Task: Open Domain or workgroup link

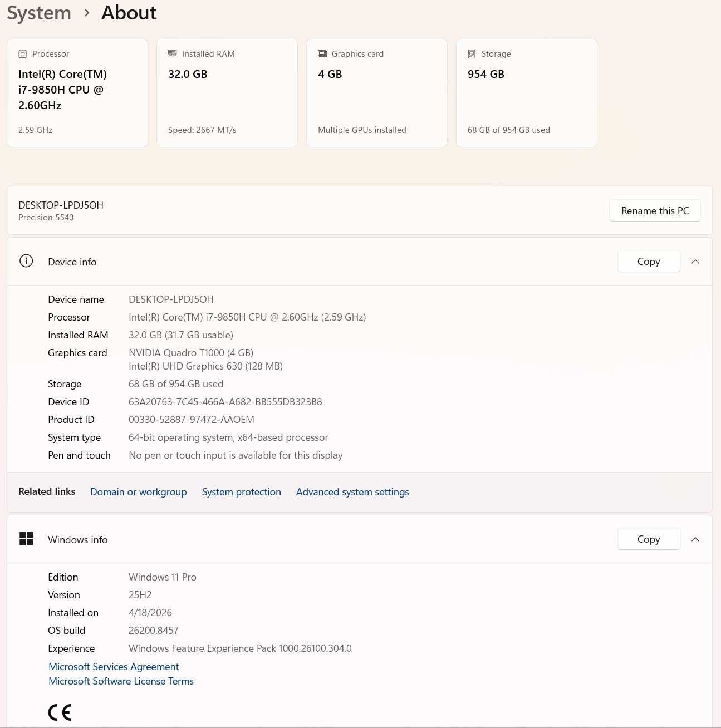Action: (139, 492)
